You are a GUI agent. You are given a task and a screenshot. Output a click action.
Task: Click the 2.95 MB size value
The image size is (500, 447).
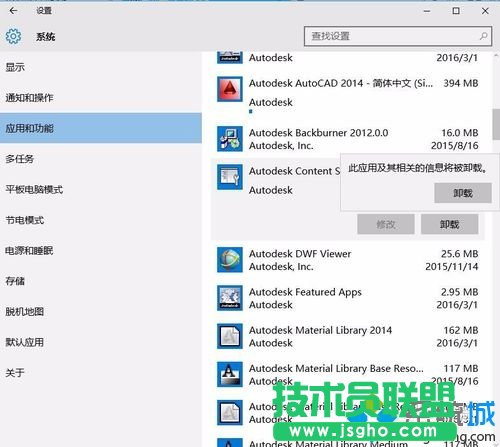[x=460, y=292]
